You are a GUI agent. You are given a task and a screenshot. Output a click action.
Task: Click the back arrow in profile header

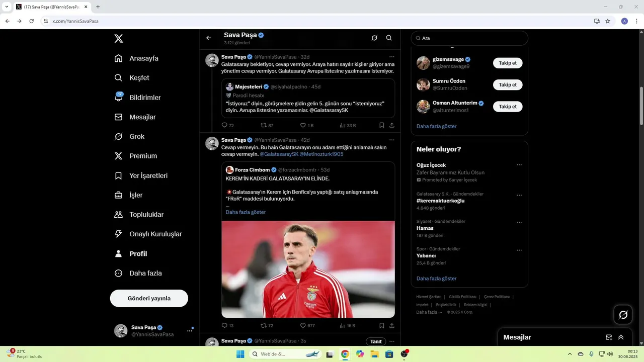coord(209,38)
